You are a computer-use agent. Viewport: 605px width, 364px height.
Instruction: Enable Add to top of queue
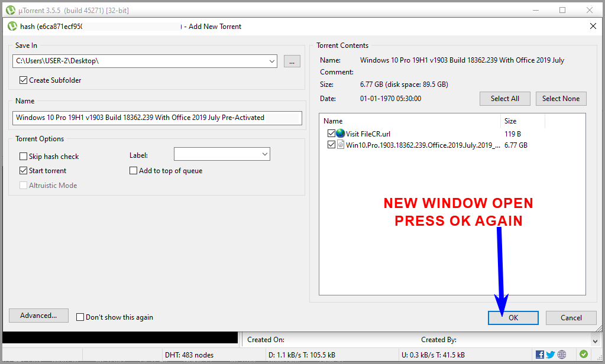[x=134, y=170]
